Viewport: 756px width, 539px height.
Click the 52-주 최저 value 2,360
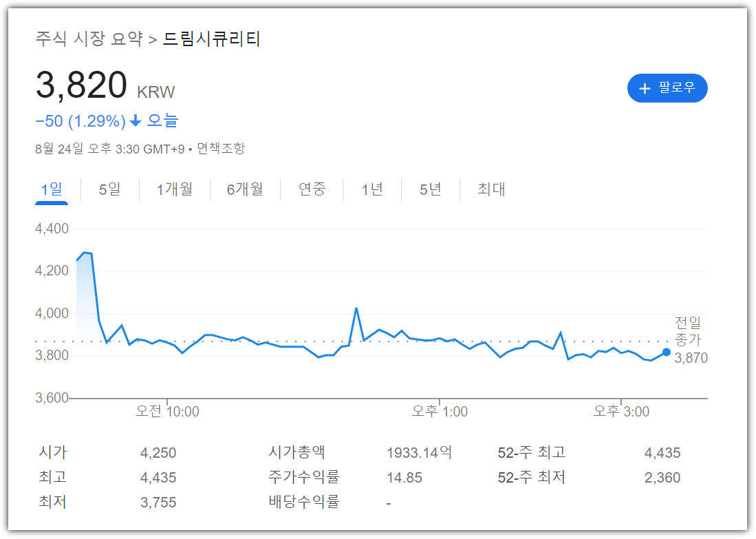tap(662, 478)
